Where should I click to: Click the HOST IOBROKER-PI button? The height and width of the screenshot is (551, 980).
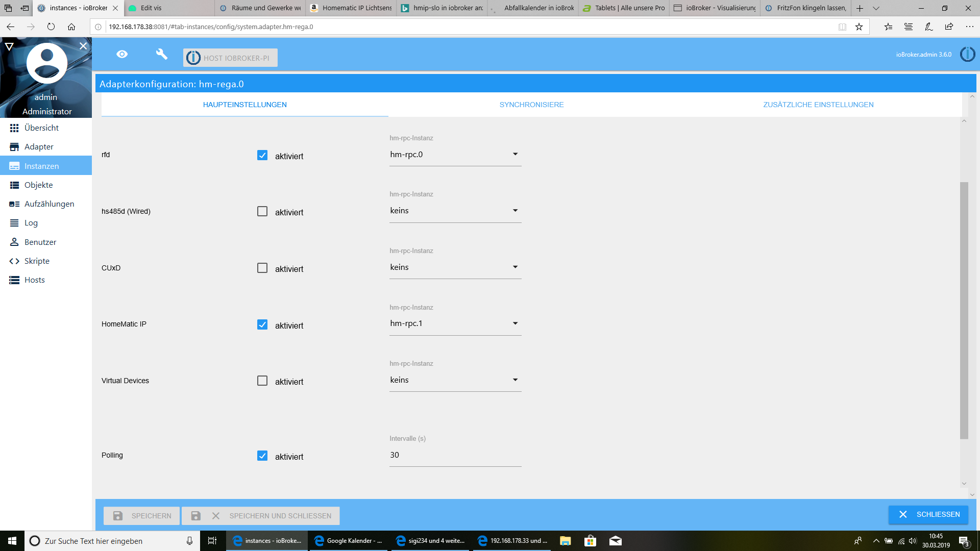tap(230, 58)
